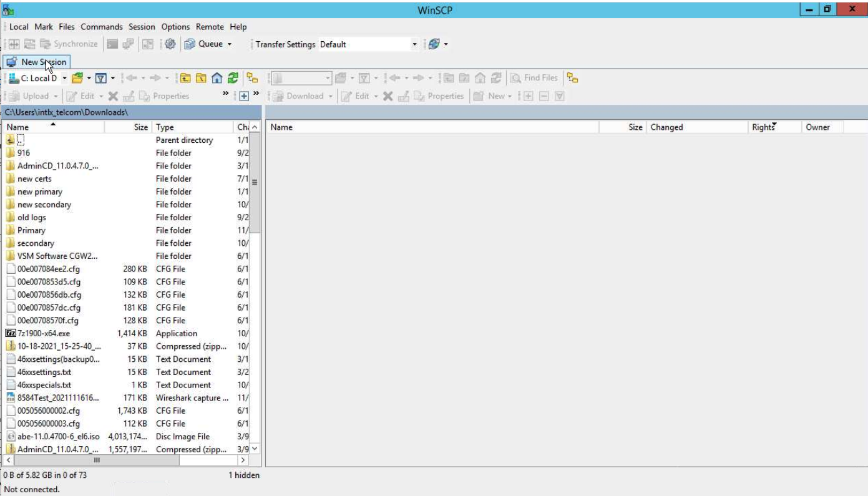
Task: Open directory icon in local panel toolbar
Action: [77, 78]
